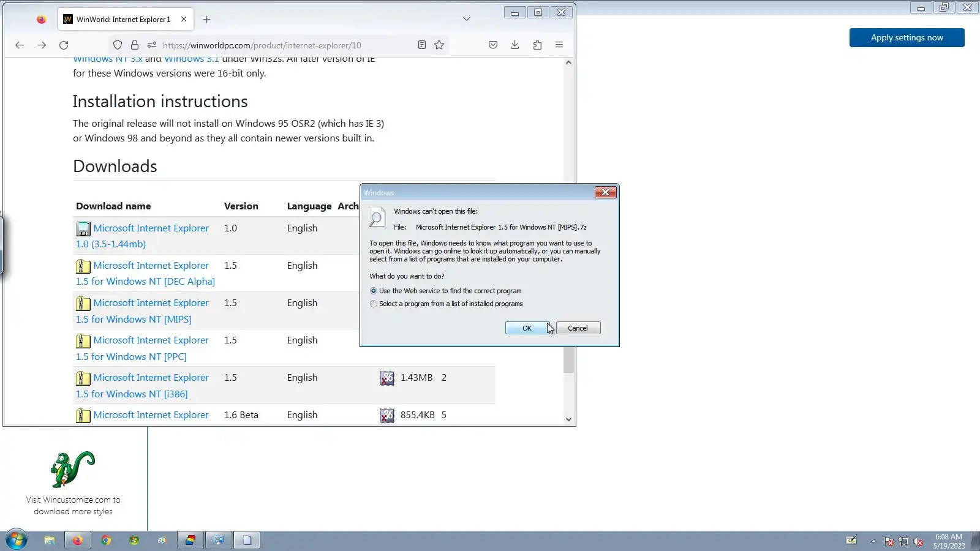The width and height of the screenshot is (980, 551).
Task: Go back using Firefox's back arrow
Action: point(20,45)
